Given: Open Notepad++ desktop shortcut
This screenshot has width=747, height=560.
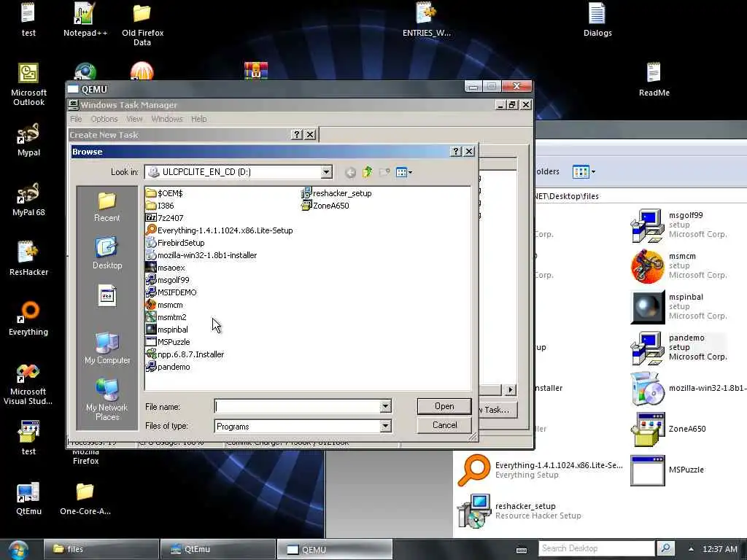Looking at the screenshot, I should (x=85, y=19).
